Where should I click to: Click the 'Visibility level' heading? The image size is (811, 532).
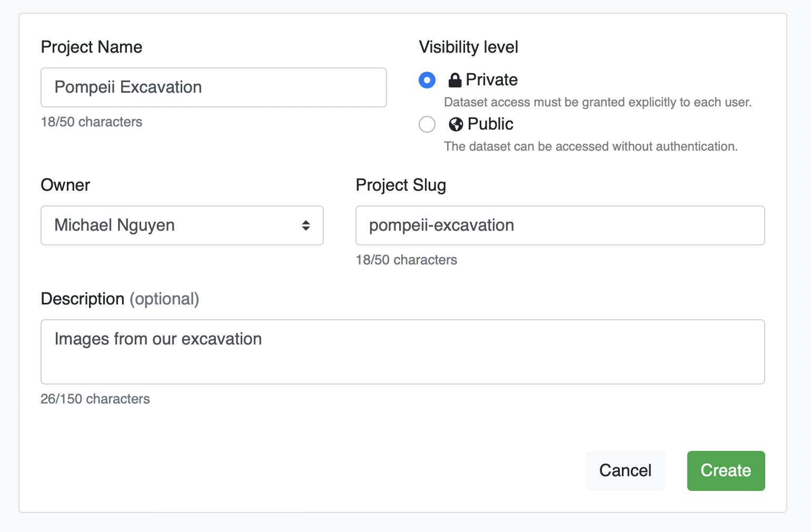469,47
